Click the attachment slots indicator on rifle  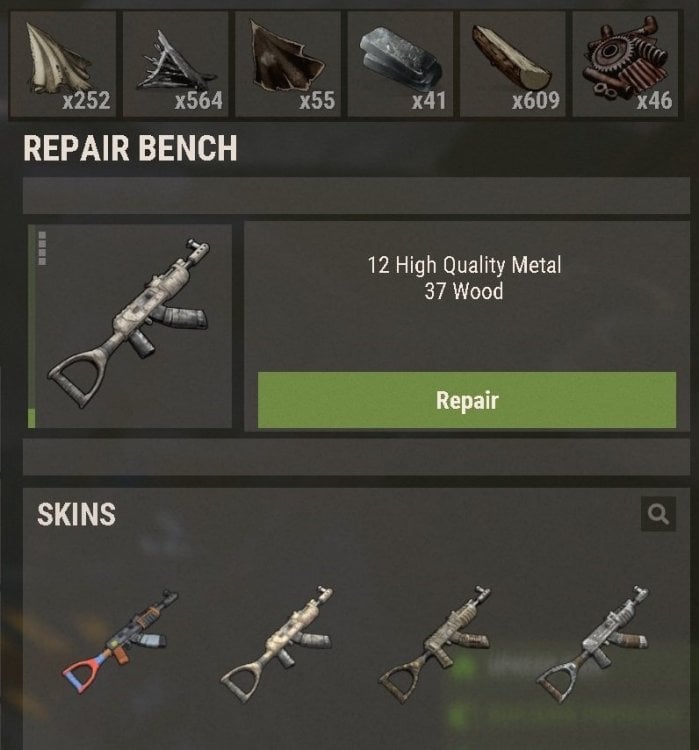pyautogui.click(x=42, y=248)
